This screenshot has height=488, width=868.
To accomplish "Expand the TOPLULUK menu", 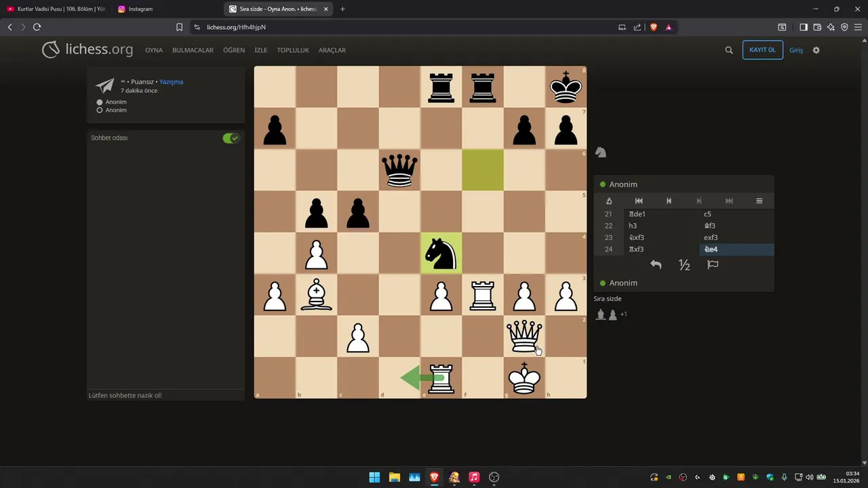I will coord(293,50).
